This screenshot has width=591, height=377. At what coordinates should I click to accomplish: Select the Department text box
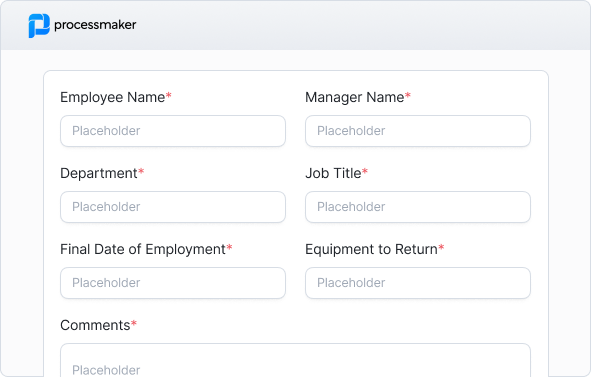pyautogui.click(x=173, y=207)
